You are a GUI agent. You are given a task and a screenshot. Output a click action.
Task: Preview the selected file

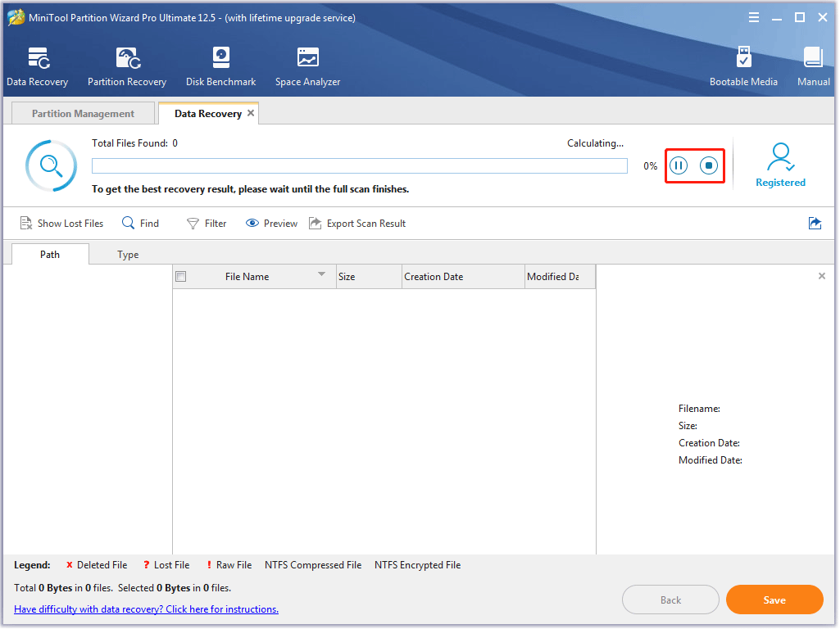click(271, 224)
